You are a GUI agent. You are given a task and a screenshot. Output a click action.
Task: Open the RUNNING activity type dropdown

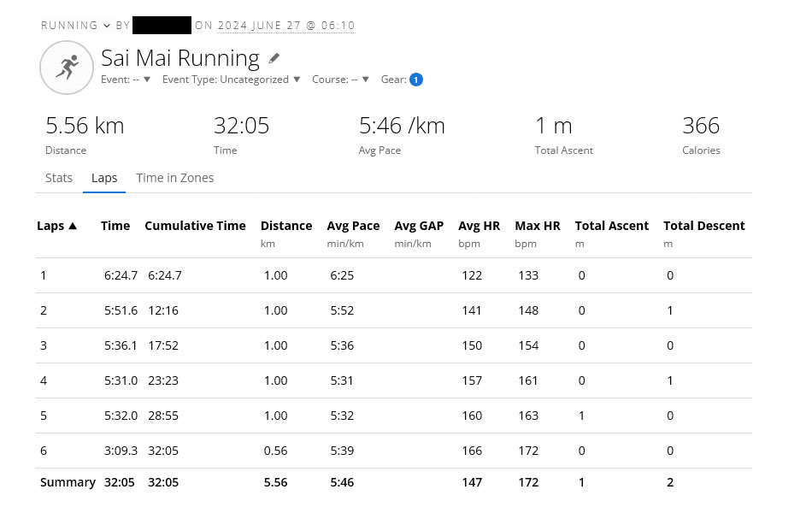[x=76, y=26]
